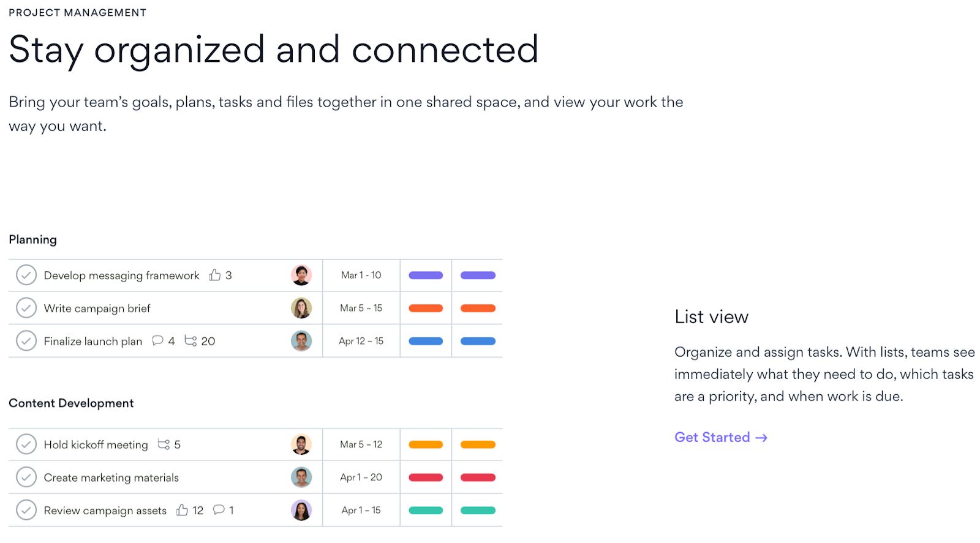Click the Mar 5 – 12 due date

361,444
